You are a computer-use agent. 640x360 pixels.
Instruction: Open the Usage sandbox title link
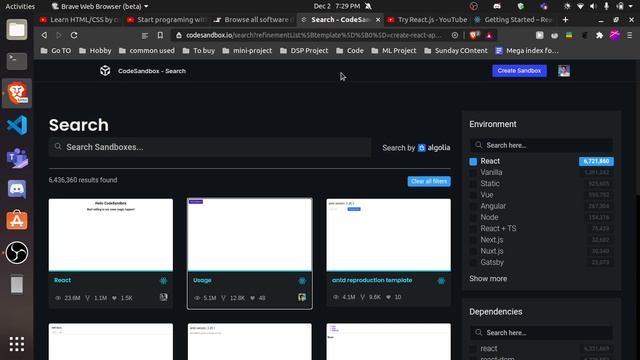202,280
